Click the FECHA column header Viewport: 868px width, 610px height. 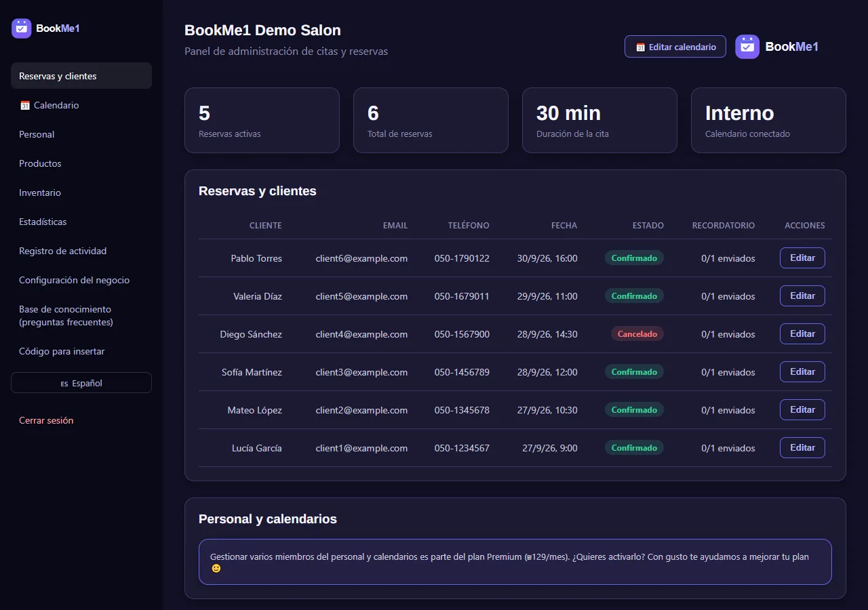(564, 226)
